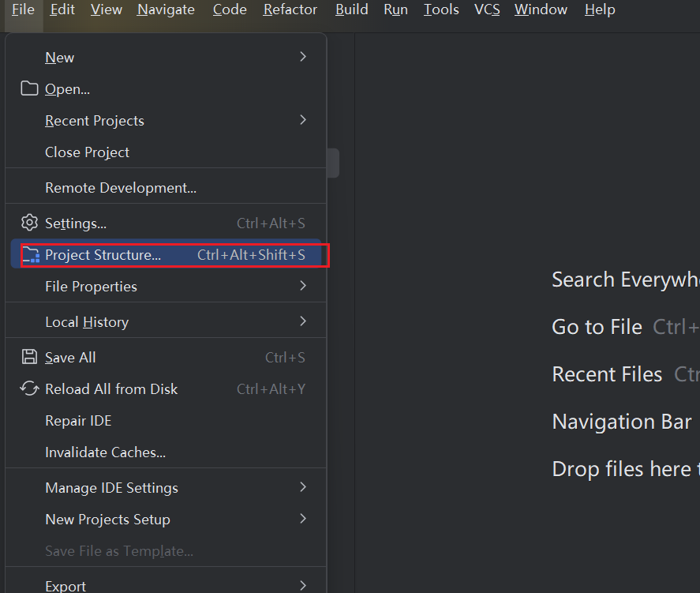This screenshot has height=593, width=700.
Task: Choose Invalidate Caches menu entry
Action: (105, 452)
